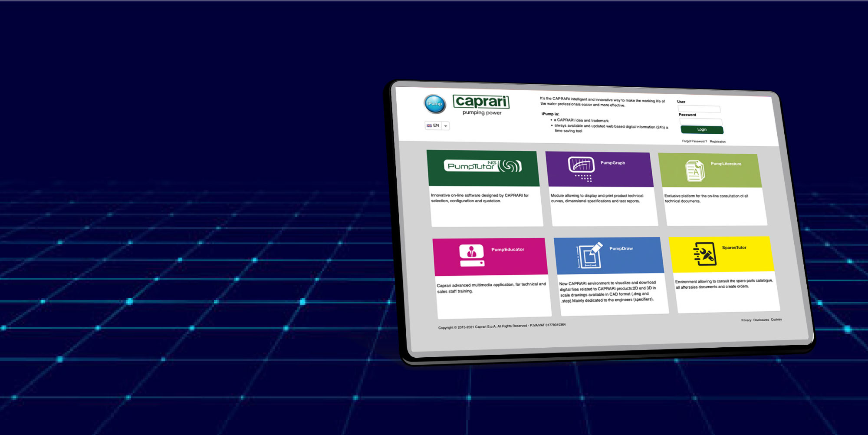
Task: Click the 'Copyright © 2015-2021 Caprari S.p.A.' text
Action: (502, 326)
